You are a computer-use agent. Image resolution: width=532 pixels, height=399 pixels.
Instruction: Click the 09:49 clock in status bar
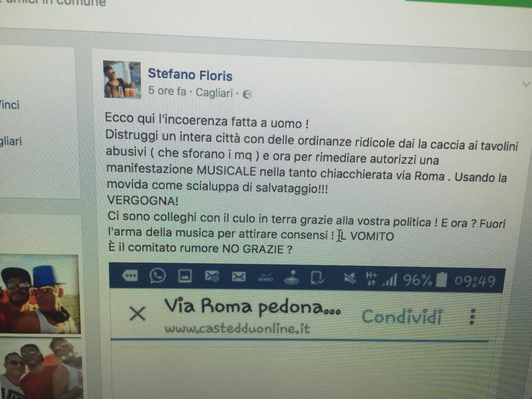pyautogui.click(x=475, y=281)
